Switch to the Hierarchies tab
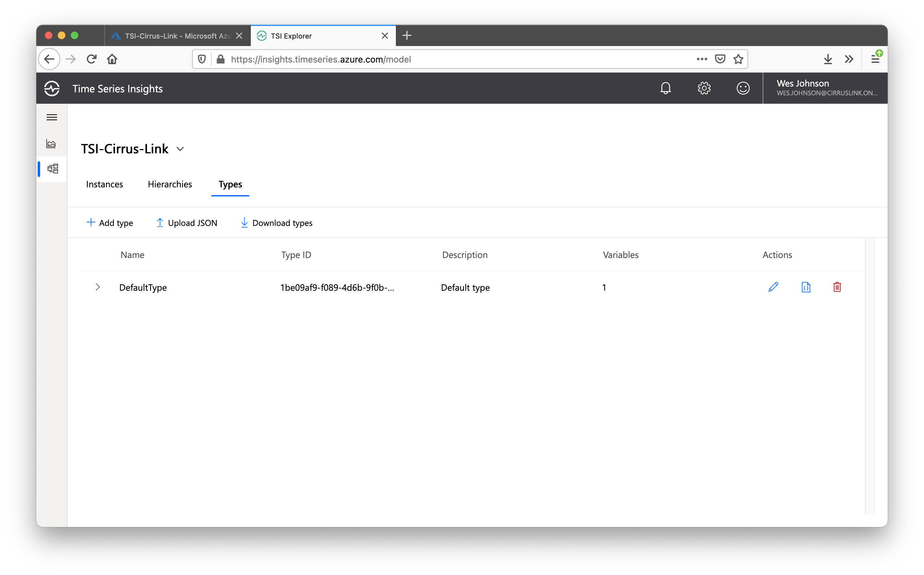 pyautogui.click(x=170, y=184)
